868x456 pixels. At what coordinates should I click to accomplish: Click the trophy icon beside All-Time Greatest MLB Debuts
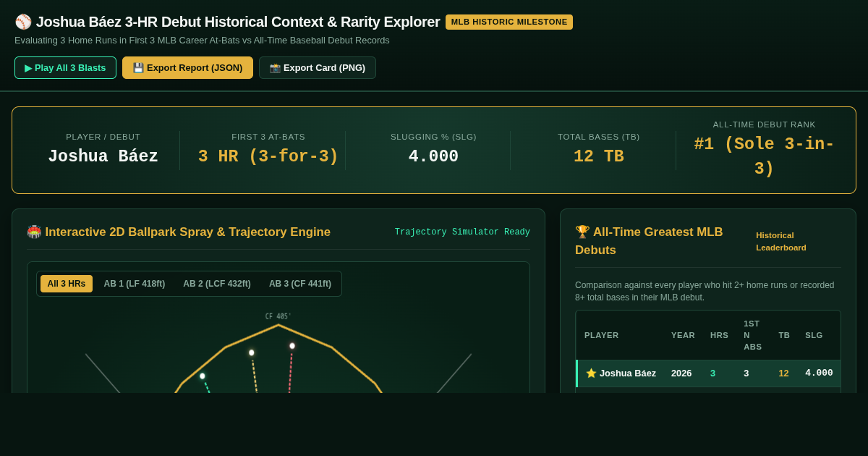click(582, 232)
